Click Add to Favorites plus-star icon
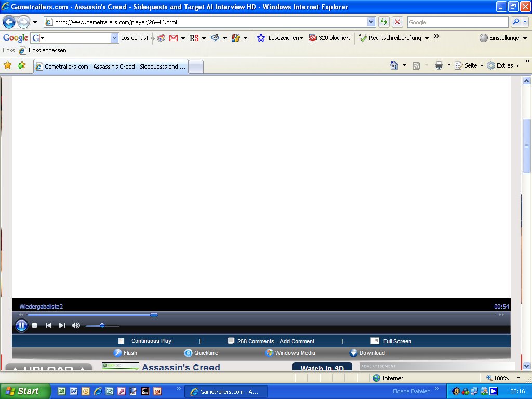The width and height of the screenshot is (532, 399). (x=21, y=65)
